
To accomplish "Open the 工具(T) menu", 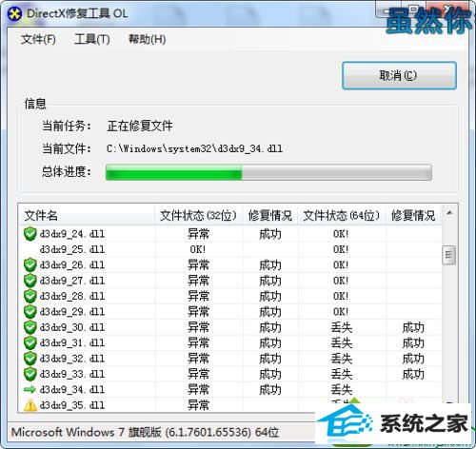I will (x=92, y=39).
